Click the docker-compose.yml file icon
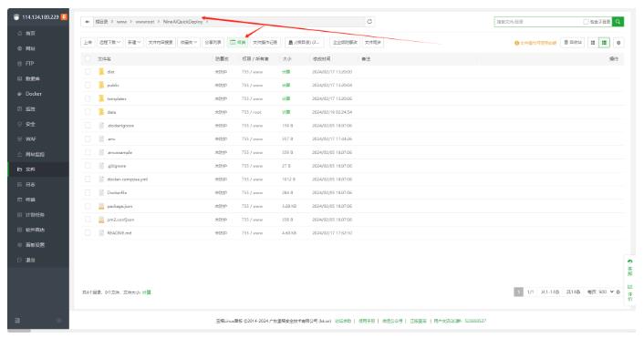 101,179
